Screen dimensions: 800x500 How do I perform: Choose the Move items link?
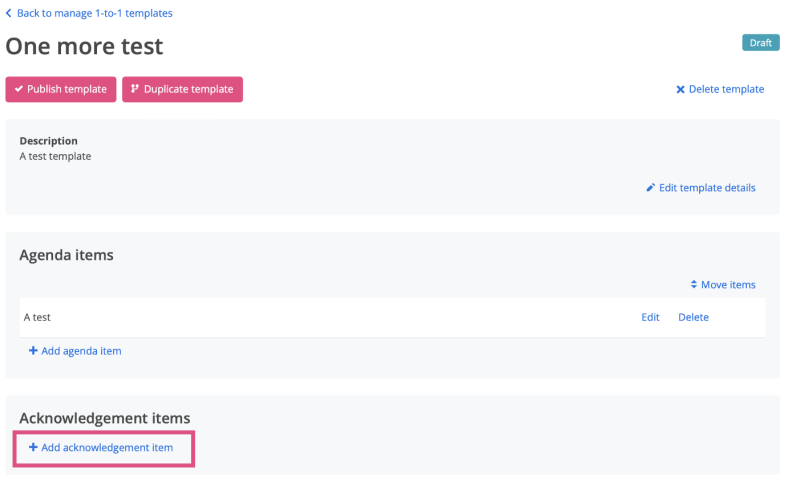click(728, 285)
